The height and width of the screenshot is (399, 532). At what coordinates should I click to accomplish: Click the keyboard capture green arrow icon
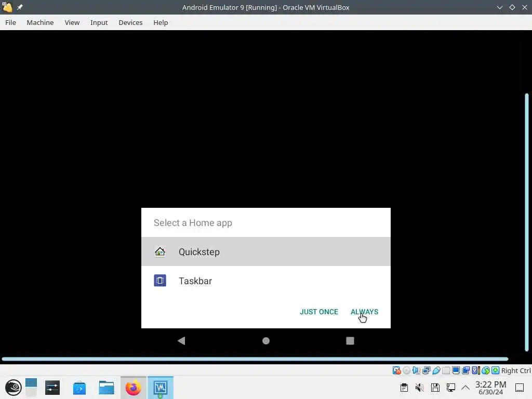pos(495,370)
